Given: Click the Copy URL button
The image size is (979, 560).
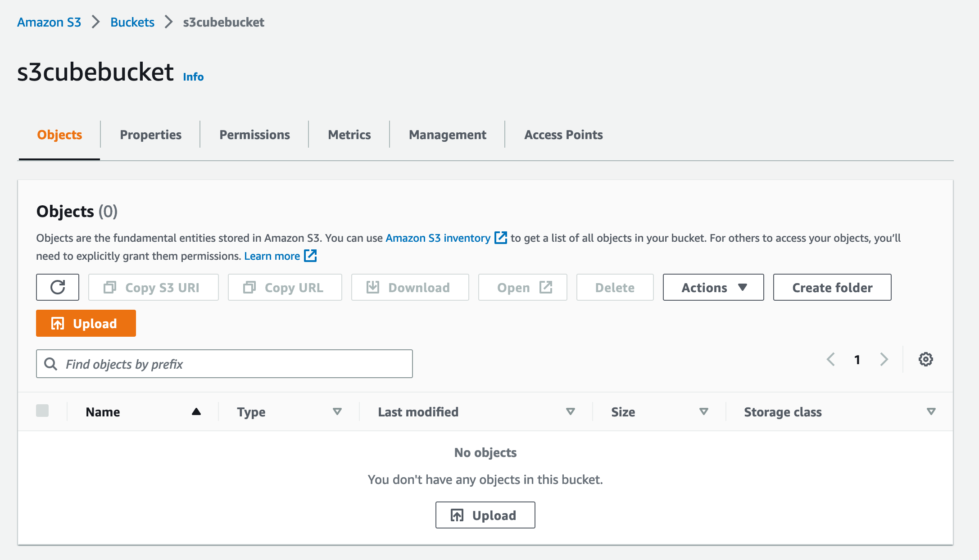Looking at the screenshot, I should [285, 287].
